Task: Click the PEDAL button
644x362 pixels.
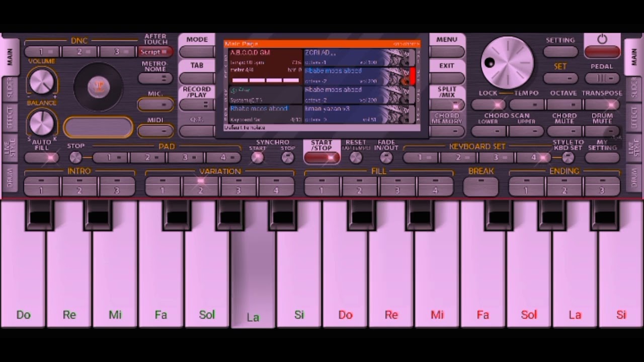Action: [x=602, y=78]
